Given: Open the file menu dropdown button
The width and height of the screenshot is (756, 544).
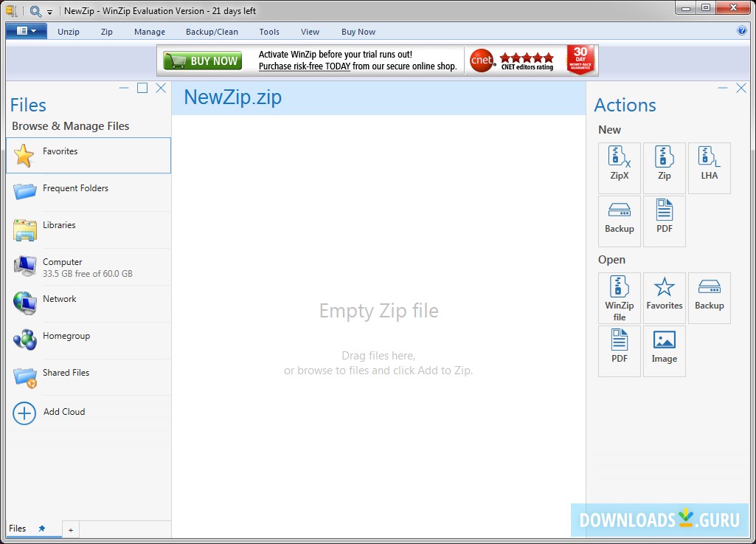Looking at the screenshot, I should tap(26, 31).
